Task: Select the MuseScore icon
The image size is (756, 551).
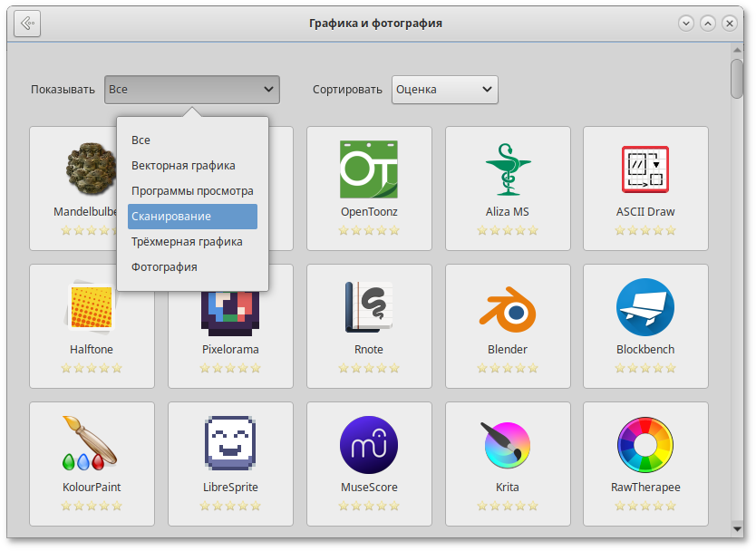Action: click(x=368, y=445)
